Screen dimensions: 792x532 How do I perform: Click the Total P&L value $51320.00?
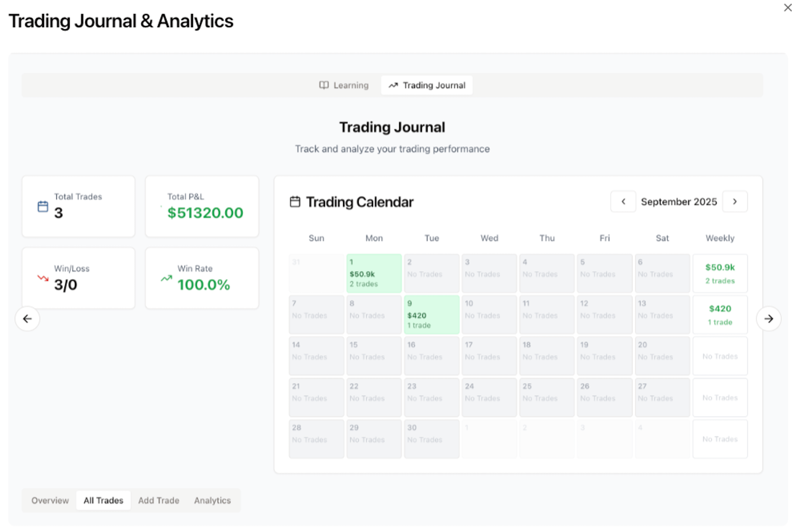point(205,213)
